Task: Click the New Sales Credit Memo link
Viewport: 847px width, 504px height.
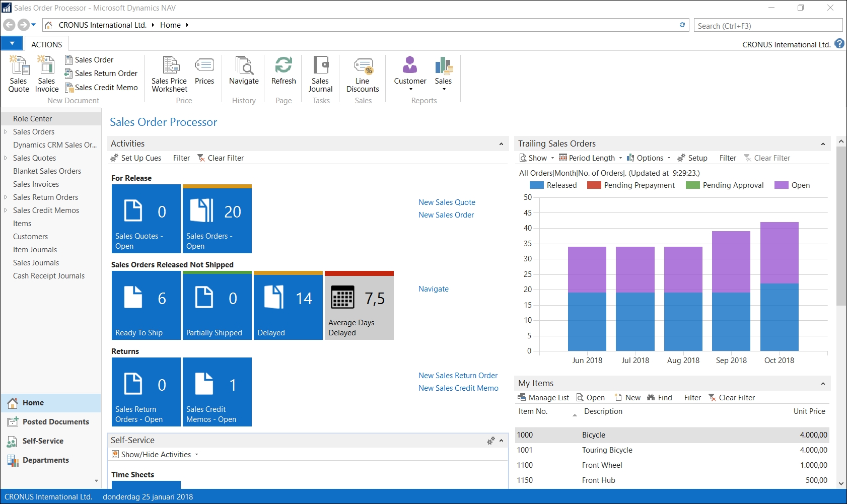Action: pos(458,388)
